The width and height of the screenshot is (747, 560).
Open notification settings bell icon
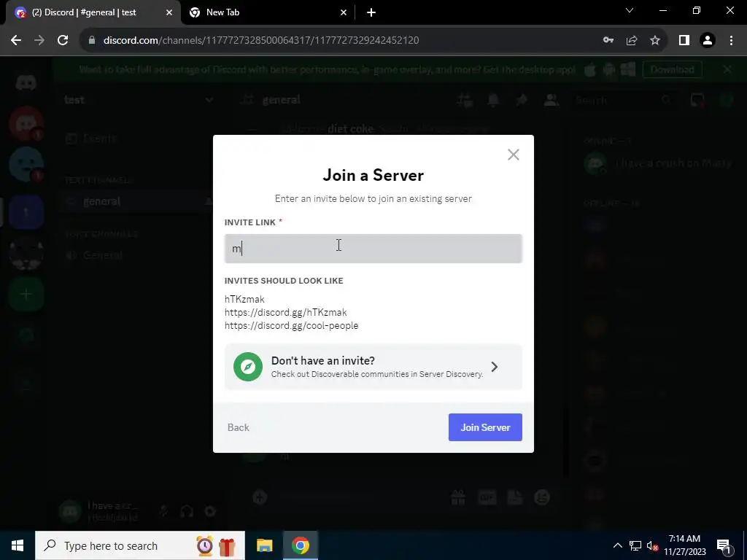pyautogui.click(x=493, y=100)
